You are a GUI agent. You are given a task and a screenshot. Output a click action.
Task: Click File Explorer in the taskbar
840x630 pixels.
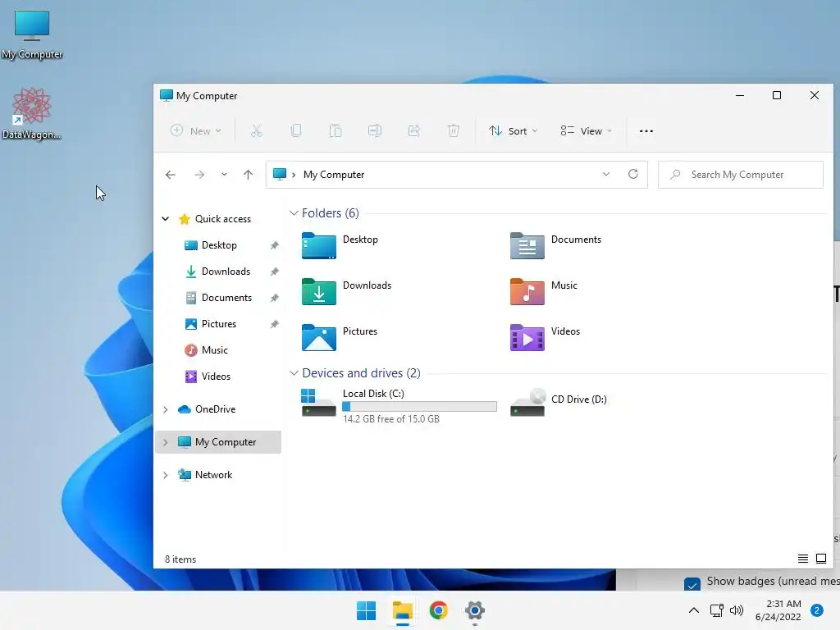coord(402,610)
